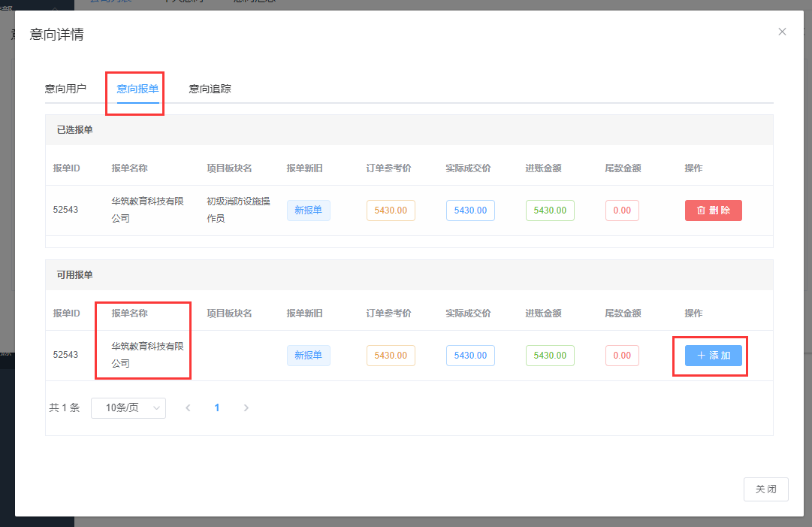Go to next page arrow
The height and width of the screenshot is (527, 812).
pyautogui.click(x=246, y=407)
